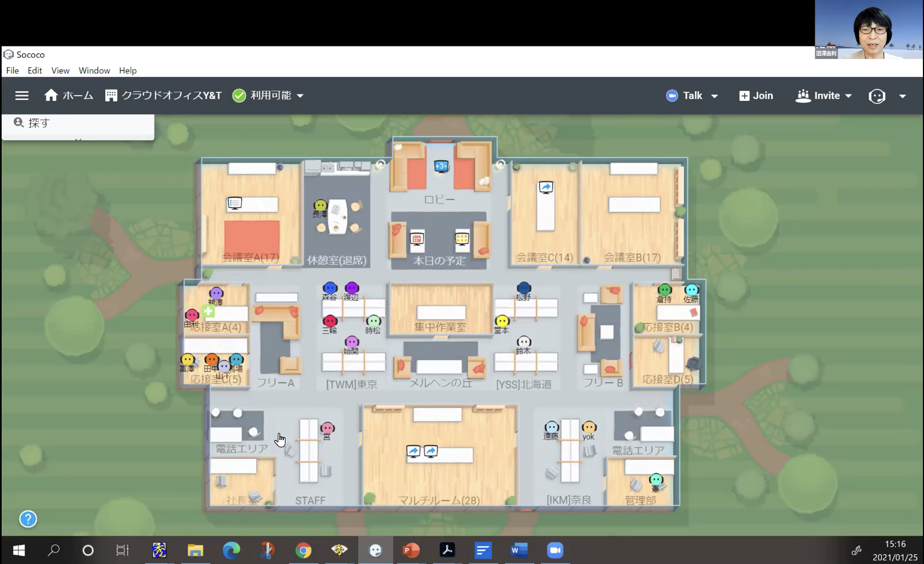Click the green plus icon in 応接室A
The image size is (924, 564).
click(208, 311)
